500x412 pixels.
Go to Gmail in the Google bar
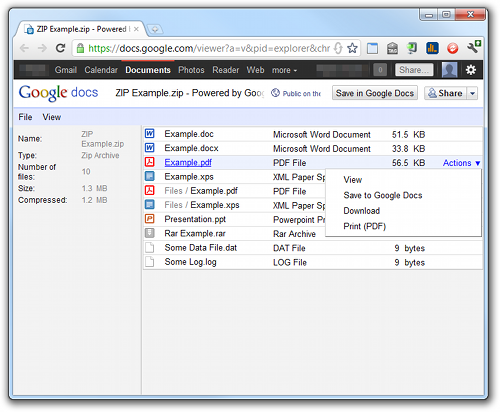pyautogui.click(x=66, y=70)
